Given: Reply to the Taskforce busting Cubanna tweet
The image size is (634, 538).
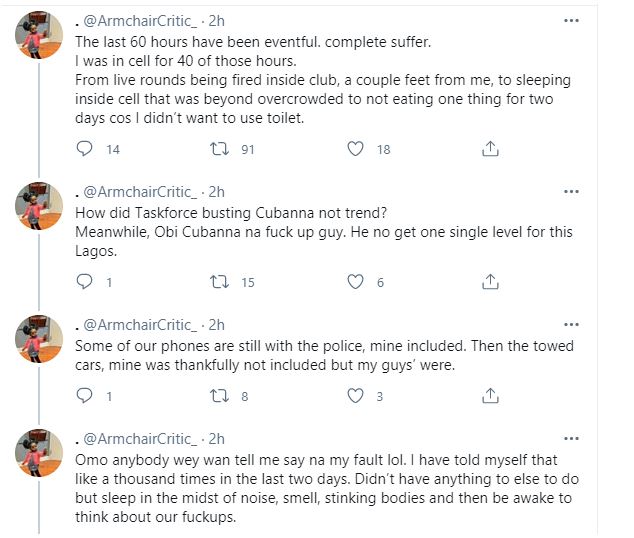Looking at the screenshot, I should pyautogui.click(x=85, y=282).
